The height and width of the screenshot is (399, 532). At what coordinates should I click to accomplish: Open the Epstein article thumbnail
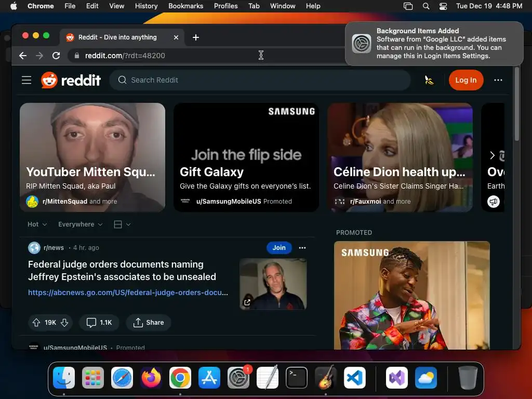coord(273,284)
